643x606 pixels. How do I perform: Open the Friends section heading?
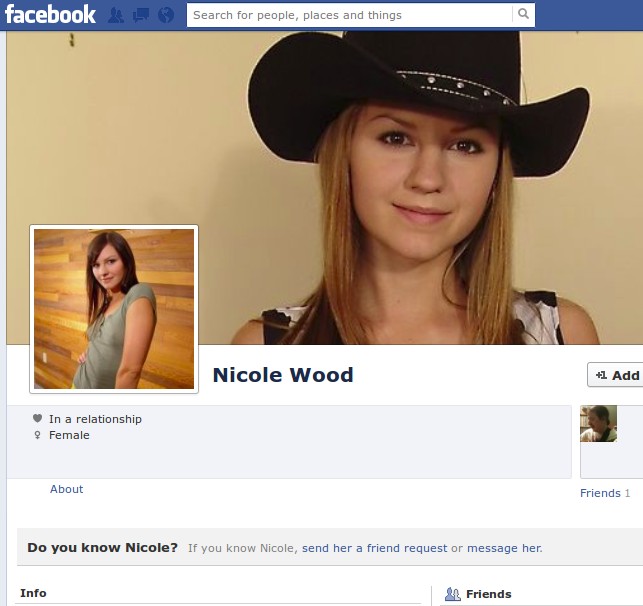[489, 594]
